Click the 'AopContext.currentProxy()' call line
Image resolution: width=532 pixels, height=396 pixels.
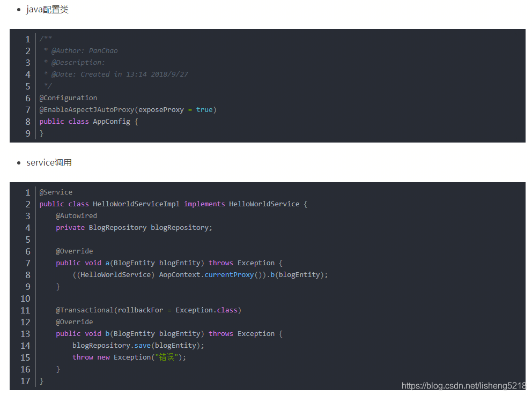pos(200,274)
